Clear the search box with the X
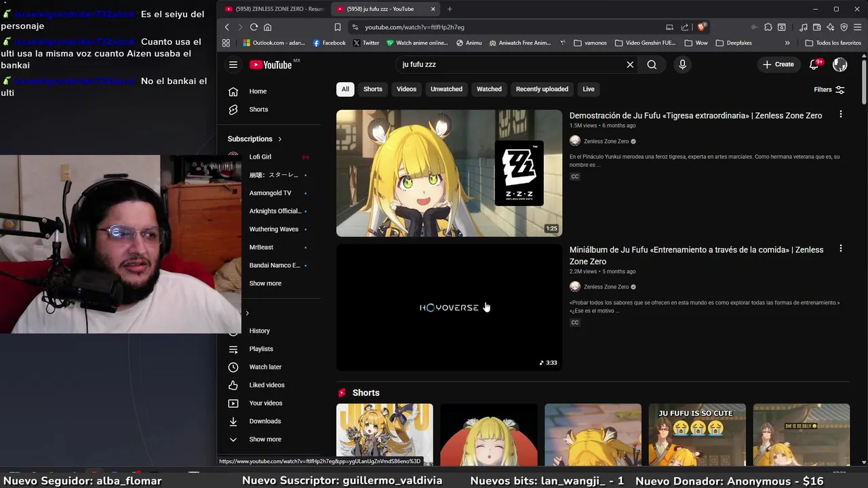The height and width of the screenshot is (488, 868). click(x=630, y=64)
